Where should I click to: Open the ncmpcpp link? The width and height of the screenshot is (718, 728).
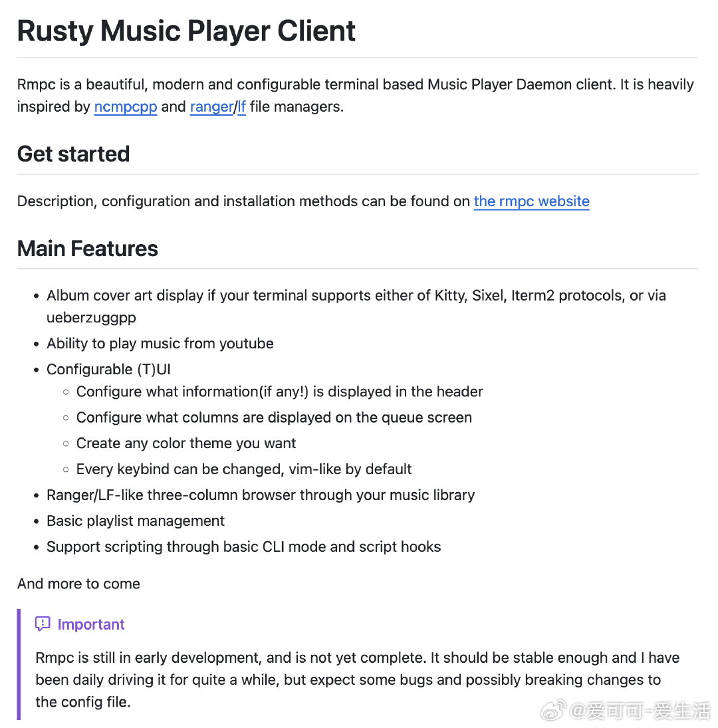[125, 107]
